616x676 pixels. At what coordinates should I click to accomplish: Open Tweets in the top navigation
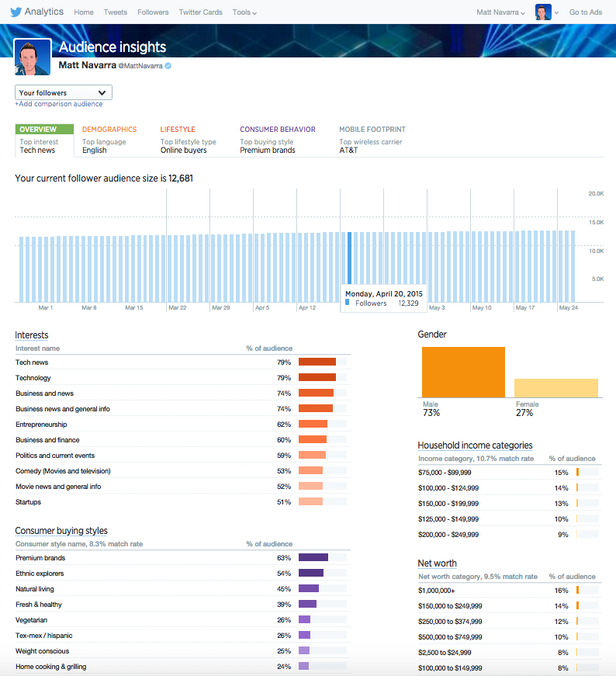116,12
